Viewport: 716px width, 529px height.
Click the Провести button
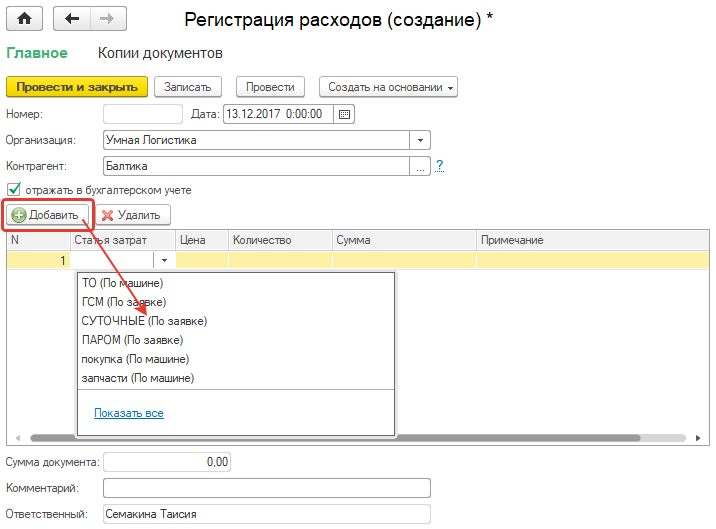pos(270,87)
